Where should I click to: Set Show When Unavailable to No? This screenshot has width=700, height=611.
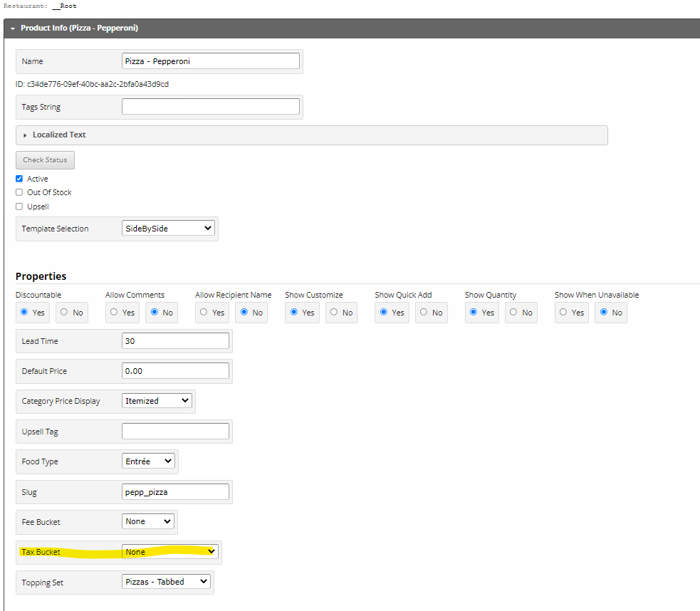pos(604,312)
